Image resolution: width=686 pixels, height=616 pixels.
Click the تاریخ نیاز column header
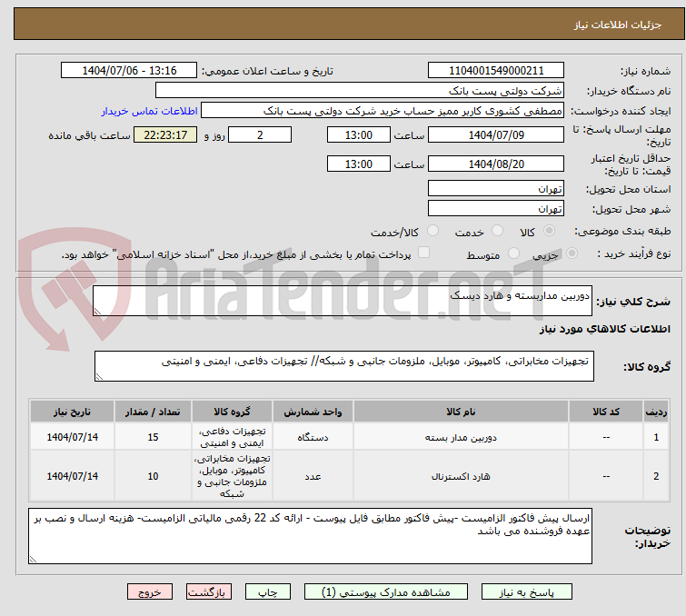[72, 412]
